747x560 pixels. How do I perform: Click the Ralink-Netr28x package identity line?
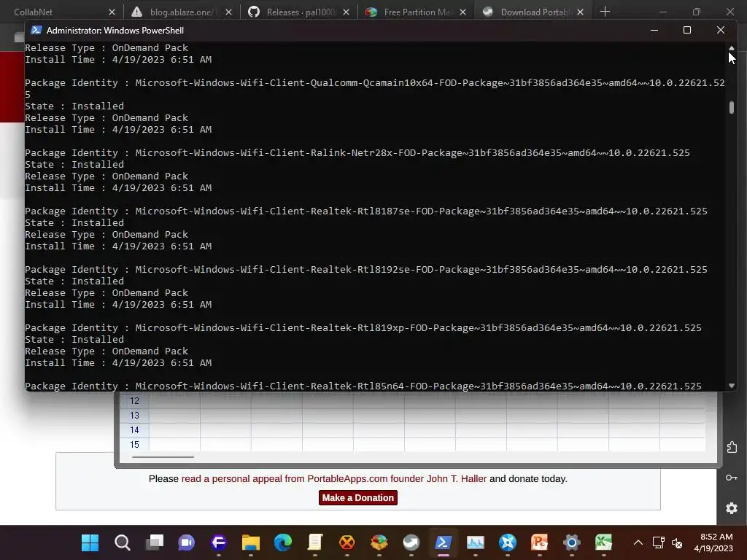click(357, 153)
